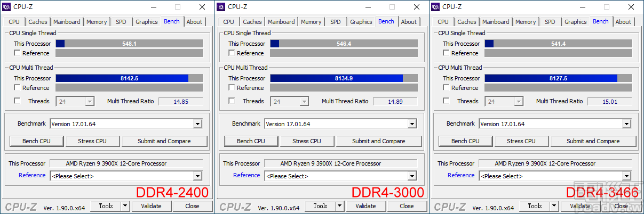Screen dimensions: 644x214
Task: Click CPU-Z app icon in DDR4-3000 window title
Action: [x=220, y=6]
